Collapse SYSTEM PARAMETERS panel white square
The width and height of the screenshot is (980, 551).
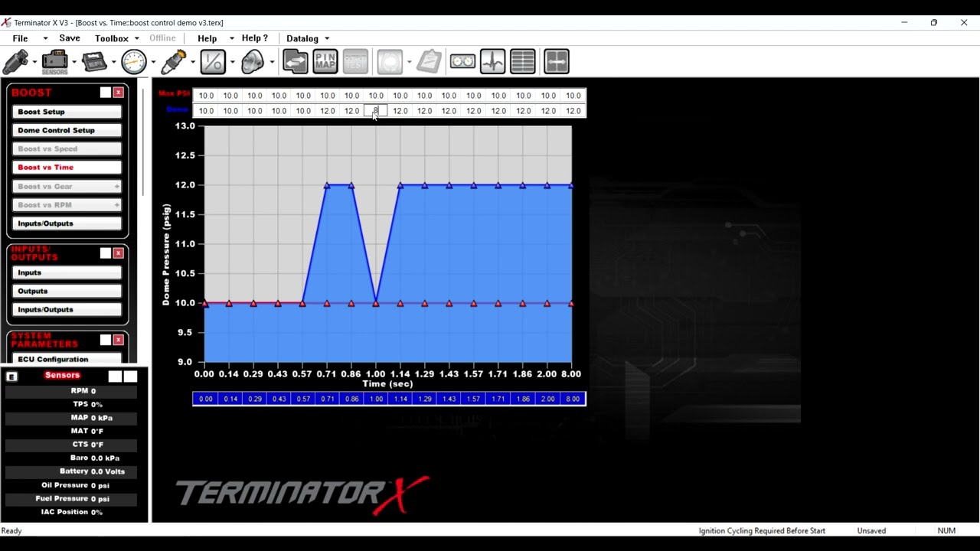106,340
